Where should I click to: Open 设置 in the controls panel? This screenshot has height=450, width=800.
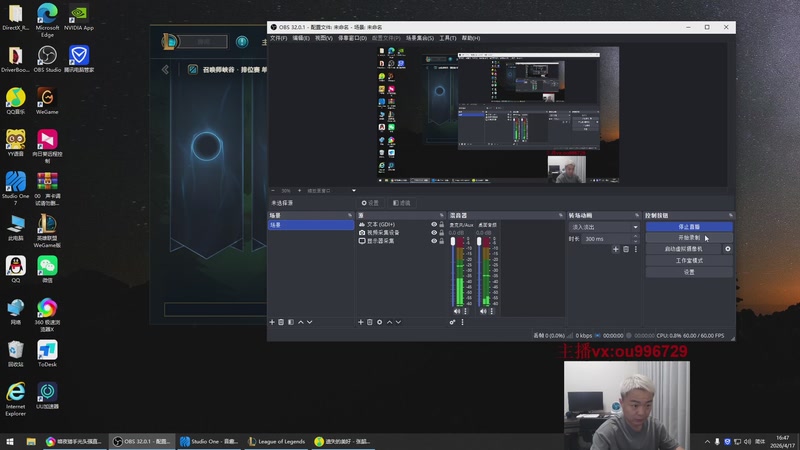pyautogui.click(x=689, y=272)
